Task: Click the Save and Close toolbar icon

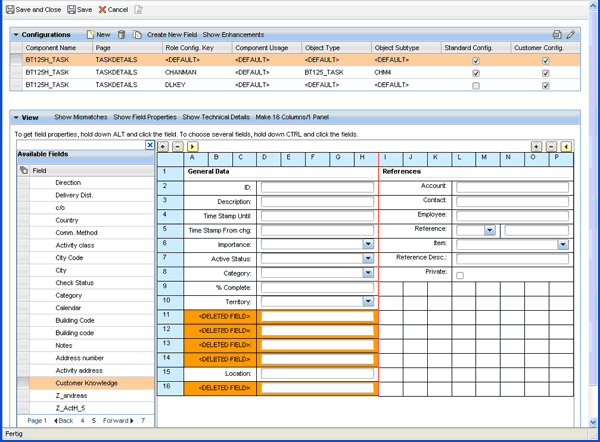Action: (9, 9)
